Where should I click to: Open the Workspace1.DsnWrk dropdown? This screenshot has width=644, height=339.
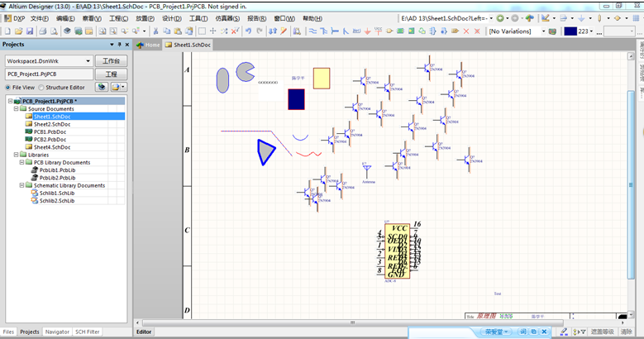tap(88, 61)
